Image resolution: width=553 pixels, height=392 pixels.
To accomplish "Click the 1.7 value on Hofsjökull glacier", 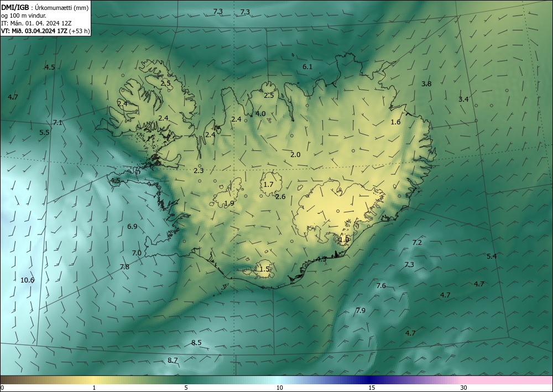I will (268, 185).
